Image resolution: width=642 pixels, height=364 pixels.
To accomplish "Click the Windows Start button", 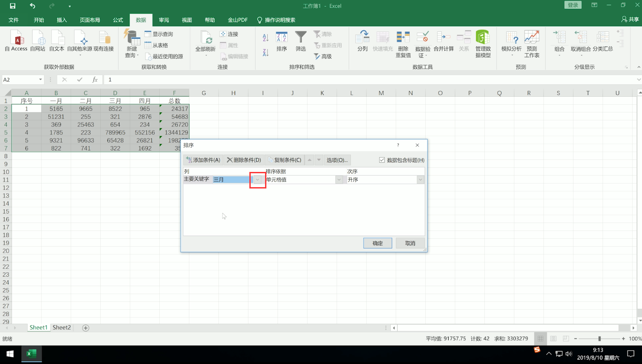I will pos(10,354).
